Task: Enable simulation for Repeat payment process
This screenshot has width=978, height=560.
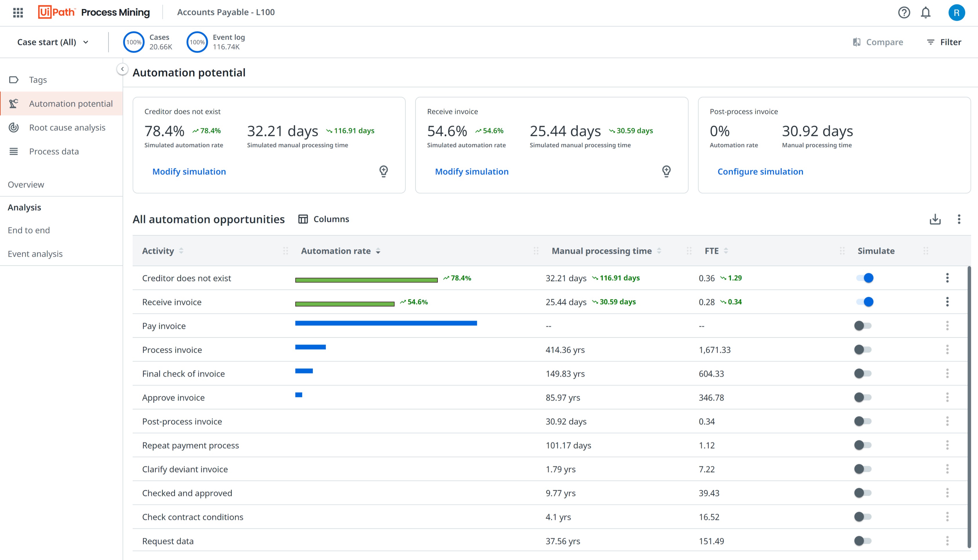Action: 863,445
